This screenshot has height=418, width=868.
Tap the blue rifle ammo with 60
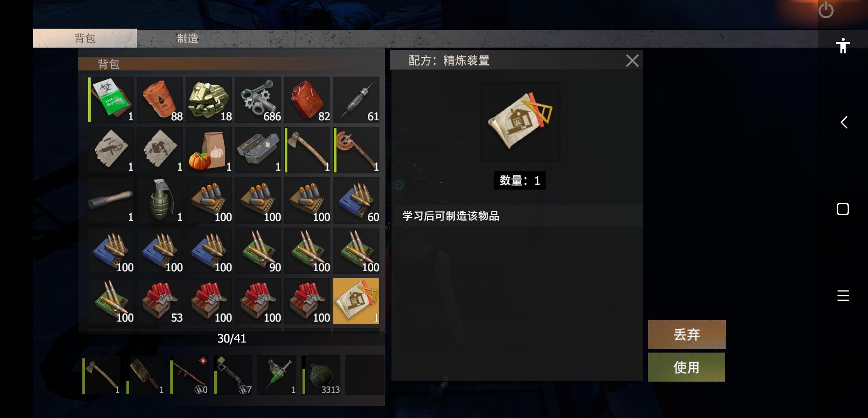(x=356, y=200)
